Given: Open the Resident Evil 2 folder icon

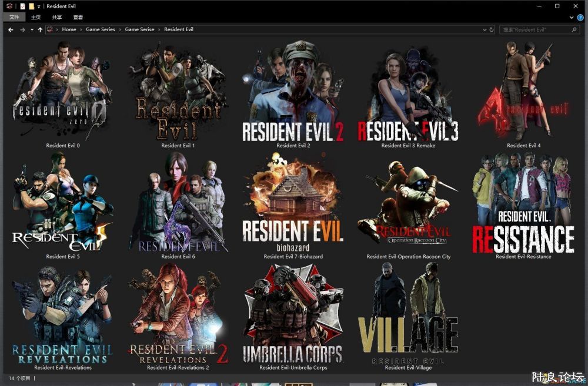Looking at the screenshot, I should pos(293,94).
